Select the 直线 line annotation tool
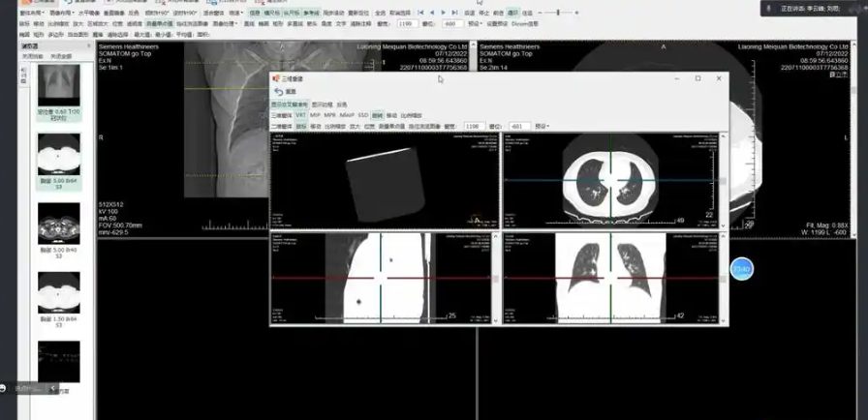868x420 pixels. [x=249, y=24]
